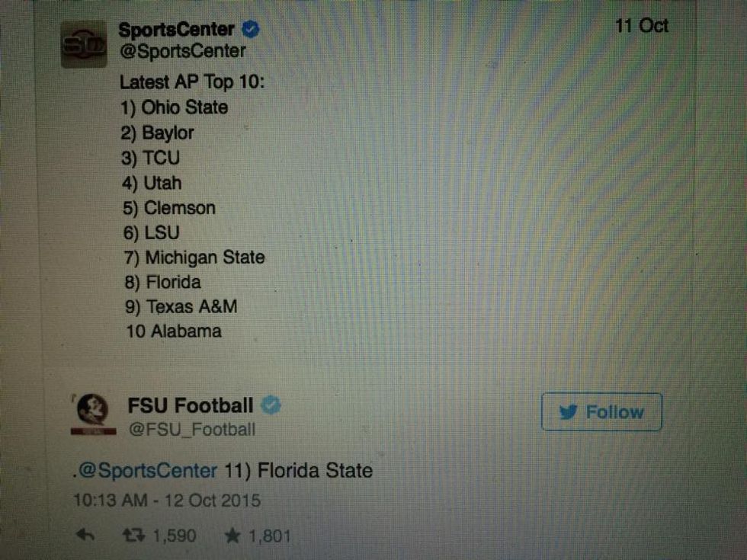Click the reply arrow icon
This screenshot has height=560, width=747.
point(85,536)
